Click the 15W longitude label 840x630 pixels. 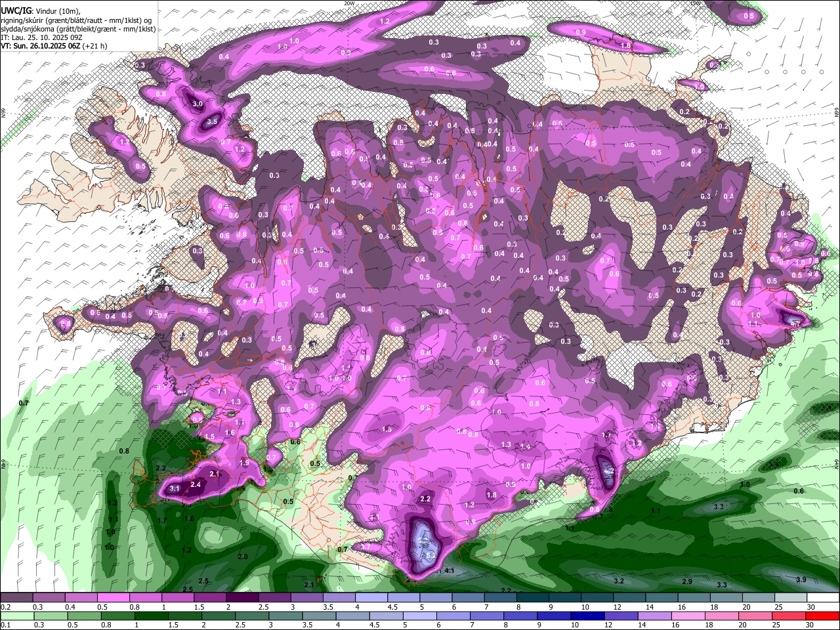point(695,3)
